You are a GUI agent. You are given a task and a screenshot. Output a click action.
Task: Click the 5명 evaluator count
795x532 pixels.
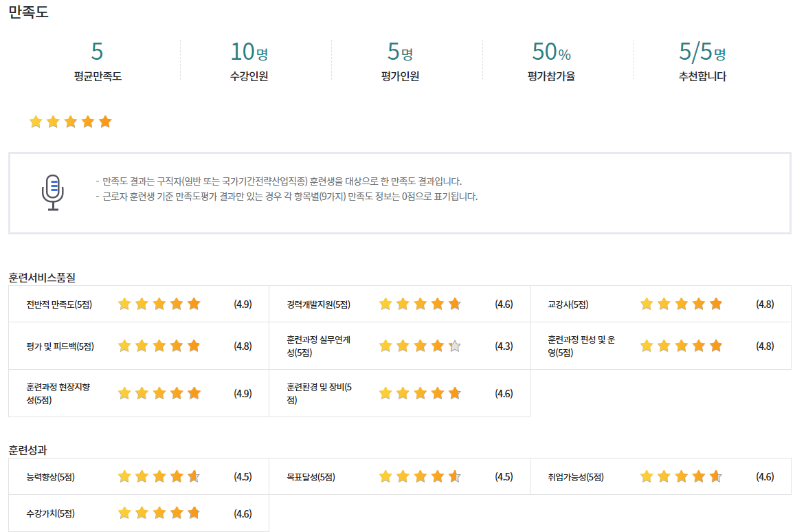pos(400,52)
